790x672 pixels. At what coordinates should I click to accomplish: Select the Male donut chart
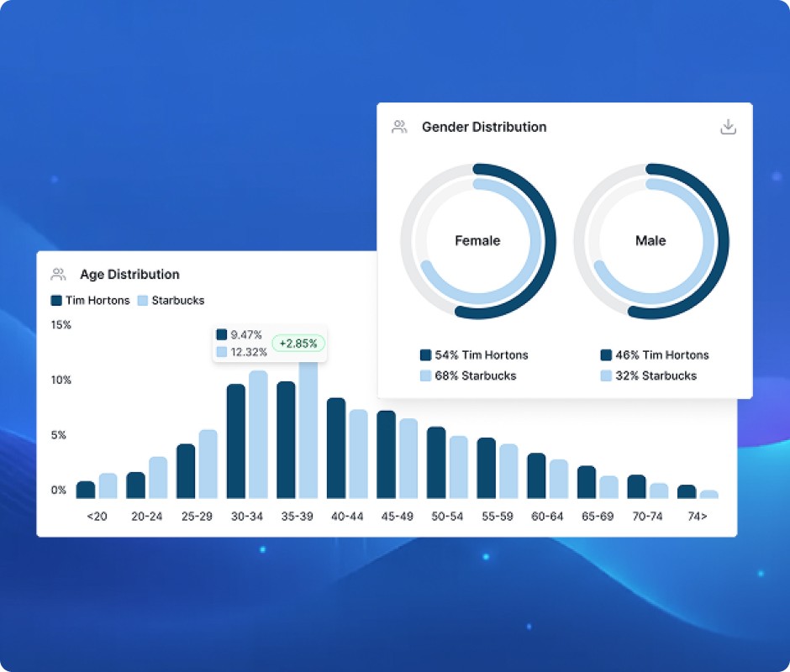tap(651, 241)
